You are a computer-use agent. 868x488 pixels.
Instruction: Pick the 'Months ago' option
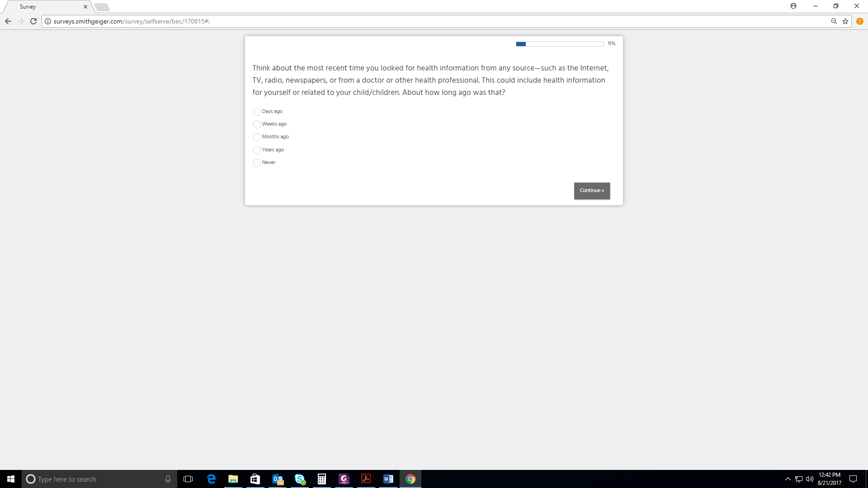click(x=257, y=137)
